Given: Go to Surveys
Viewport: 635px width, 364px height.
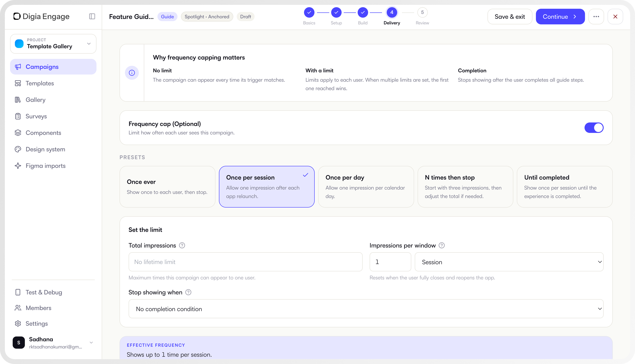Looking at the screenshot, I should [53, 116].
